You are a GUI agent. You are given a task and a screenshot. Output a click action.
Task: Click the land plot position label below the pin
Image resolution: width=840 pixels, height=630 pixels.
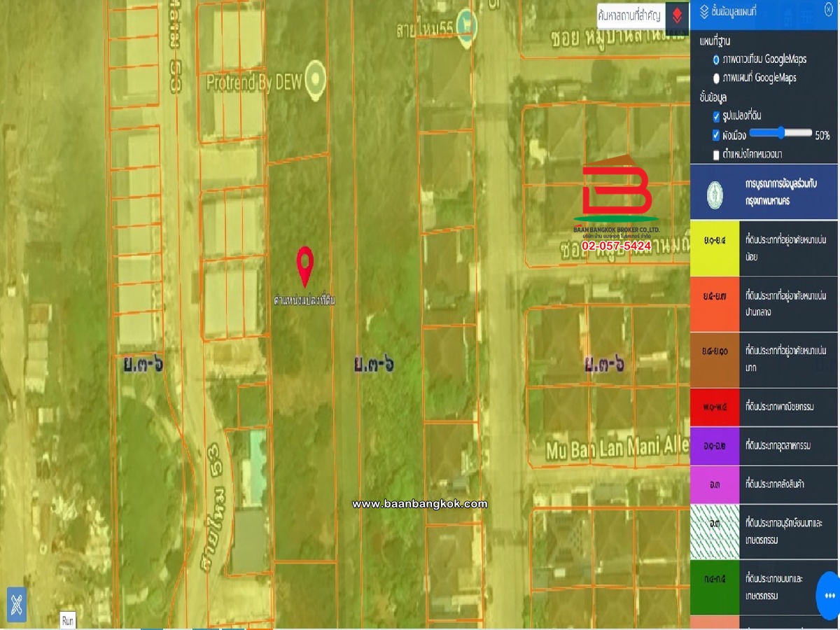[x=305, y=300]
